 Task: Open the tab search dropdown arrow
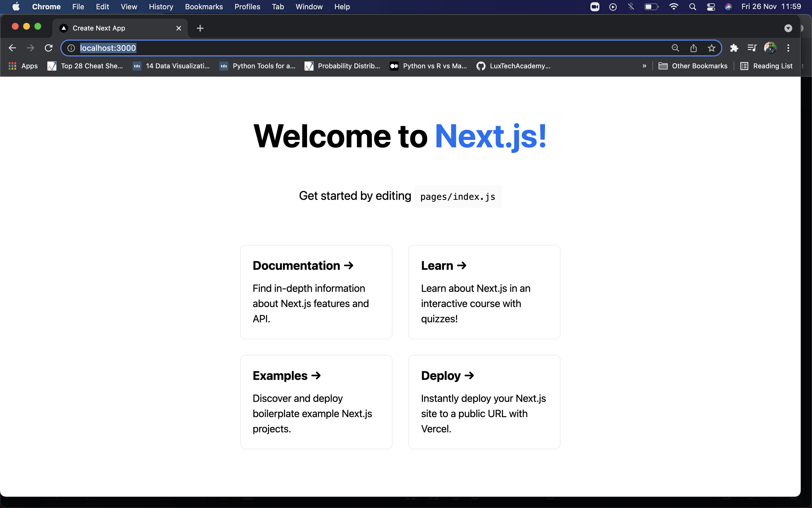(788, 28)
